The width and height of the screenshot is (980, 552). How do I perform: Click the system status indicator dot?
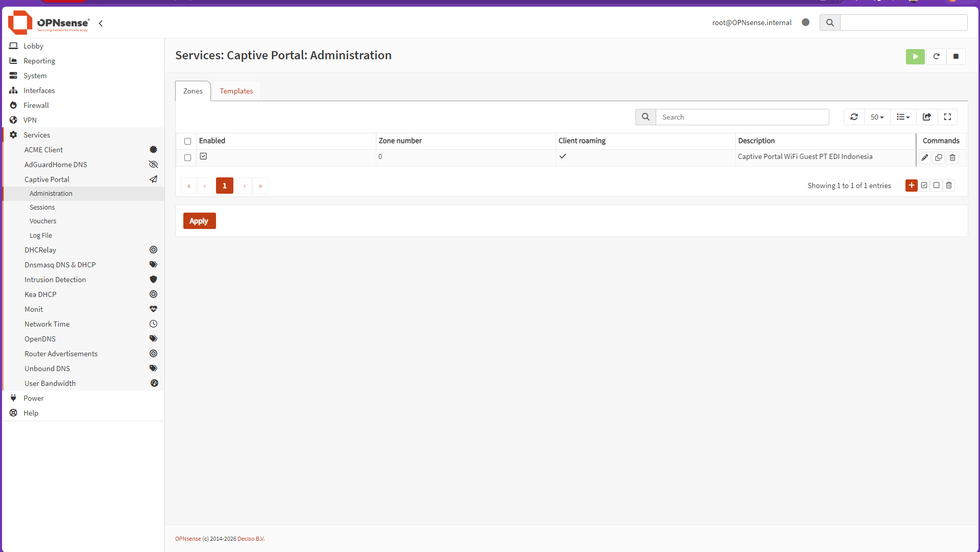(x=805, y=22)
